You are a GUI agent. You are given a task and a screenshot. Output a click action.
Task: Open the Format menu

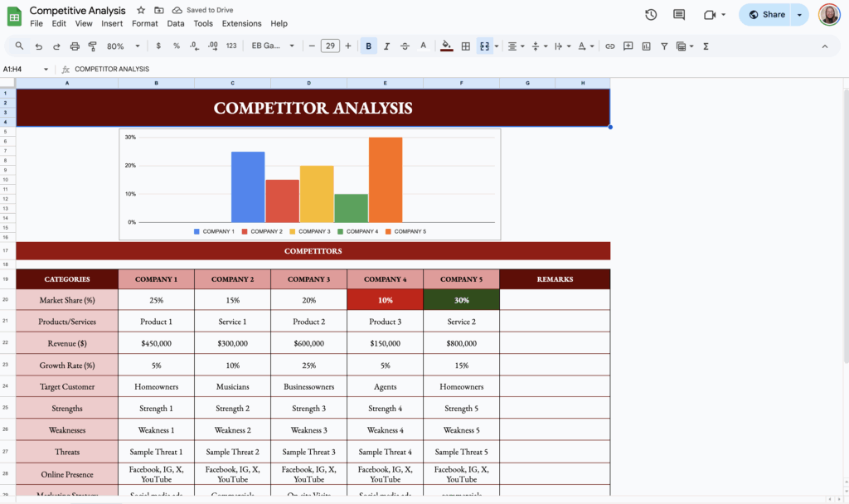[144, 23]
